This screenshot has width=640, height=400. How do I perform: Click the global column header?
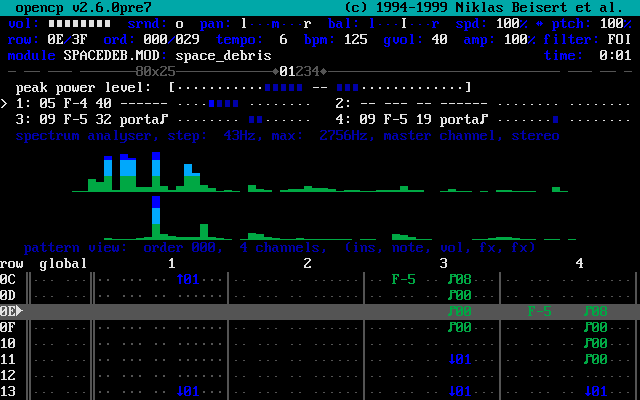tap(63, 263)
